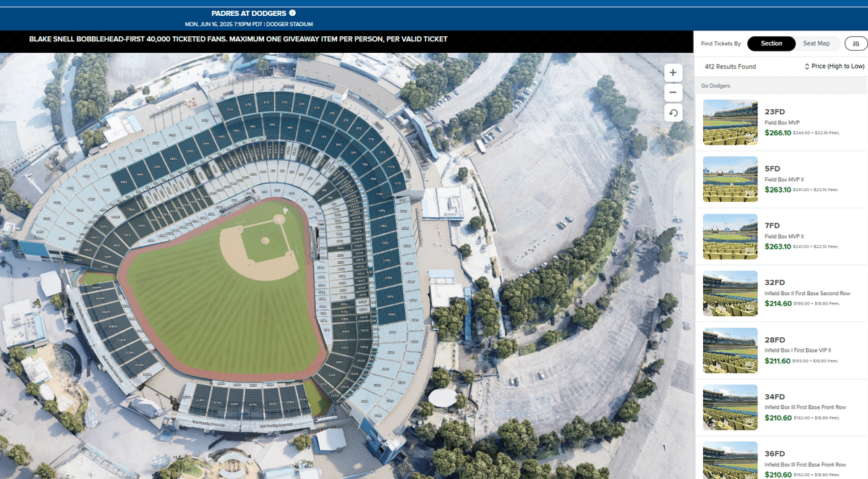
Task: Click 'Infield Box I First Base VIP II' text
Action: coord(799,350)
